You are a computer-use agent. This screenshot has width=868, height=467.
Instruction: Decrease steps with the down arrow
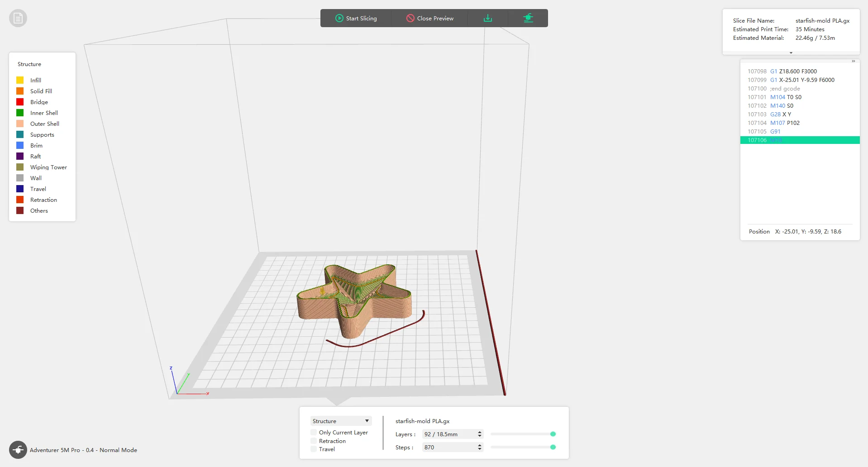pos(480,449)
